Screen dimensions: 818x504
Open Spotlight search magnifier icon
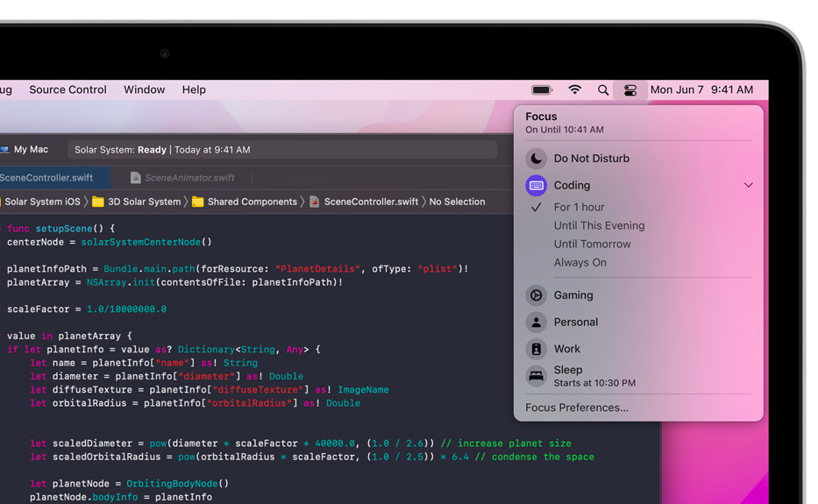pyautogui.click(x=603, y=89)
